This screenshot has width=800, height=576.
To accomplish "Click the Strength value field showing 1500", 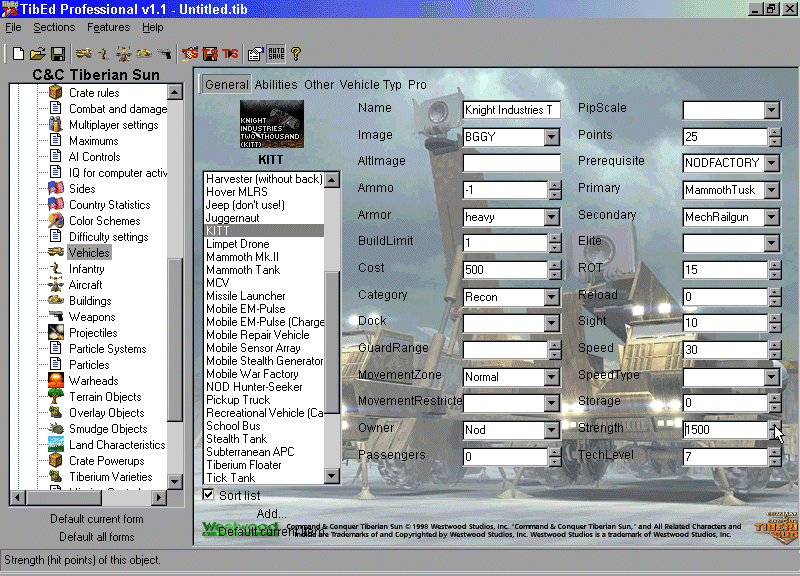I will tap(725, 430).
